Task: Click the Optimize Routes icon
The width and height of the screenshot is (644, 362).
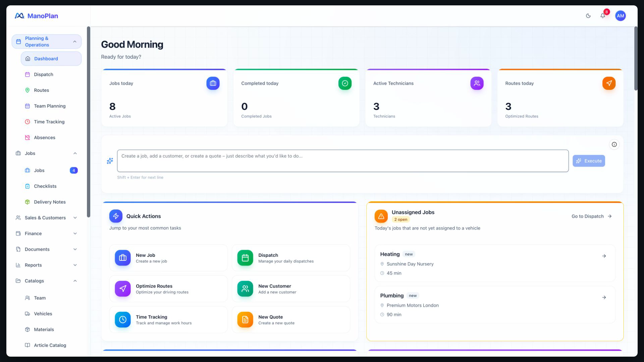Action: click(x=123, y=289)
